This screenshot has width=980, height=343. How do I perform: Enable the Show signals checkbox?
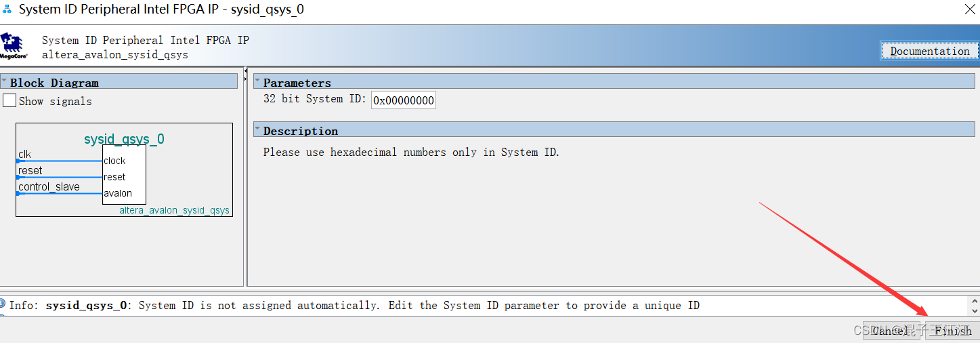pos(9,101)
